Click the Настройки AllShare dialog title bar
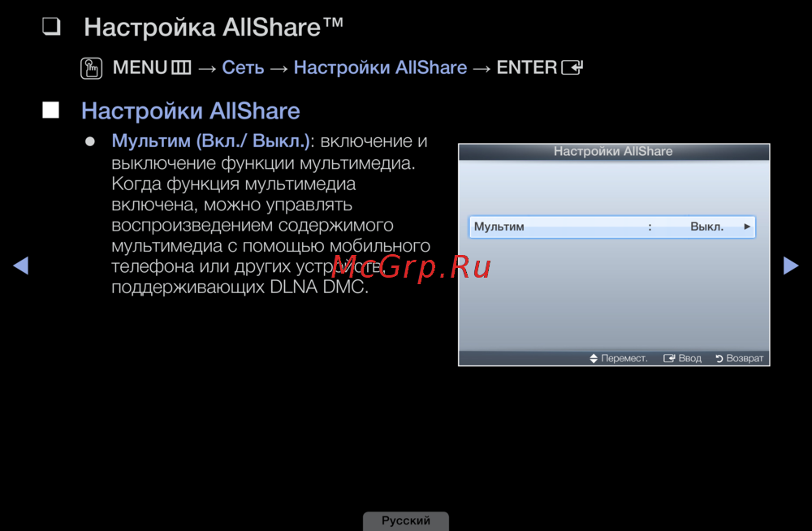This screenshot has height=531, width=812. (613, 152)
